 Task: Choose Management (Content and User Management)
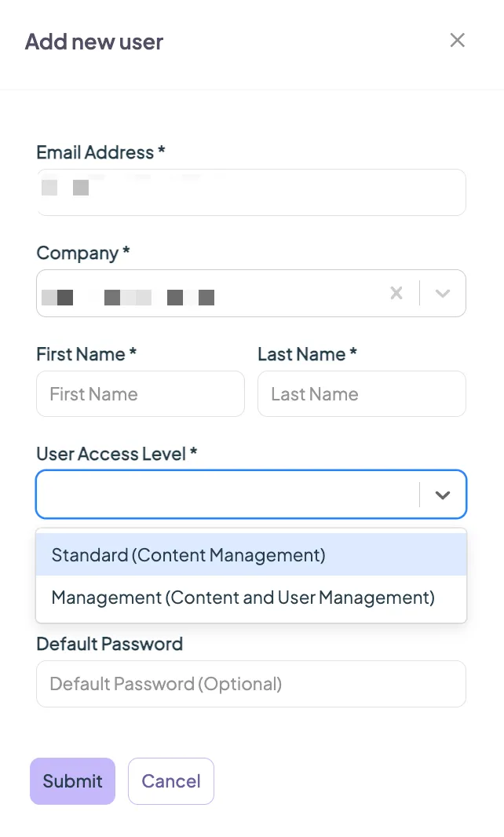click(251, 598)
